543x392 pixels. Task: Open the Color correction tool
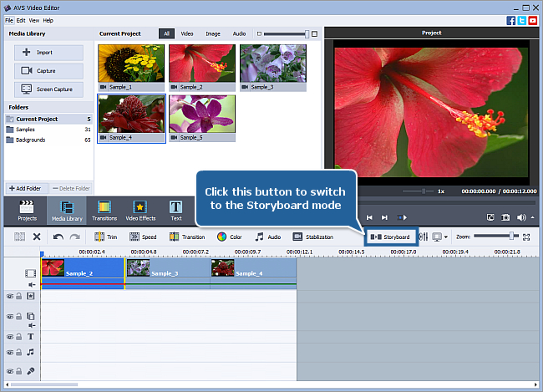229,237
